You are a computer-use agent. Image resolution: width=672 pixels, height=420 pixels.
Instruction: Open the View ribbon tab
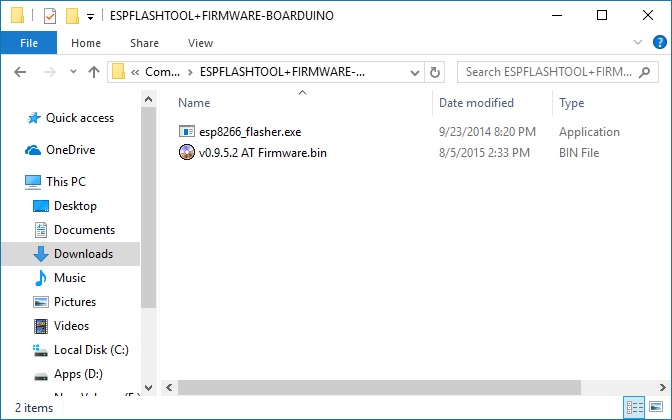200,43
